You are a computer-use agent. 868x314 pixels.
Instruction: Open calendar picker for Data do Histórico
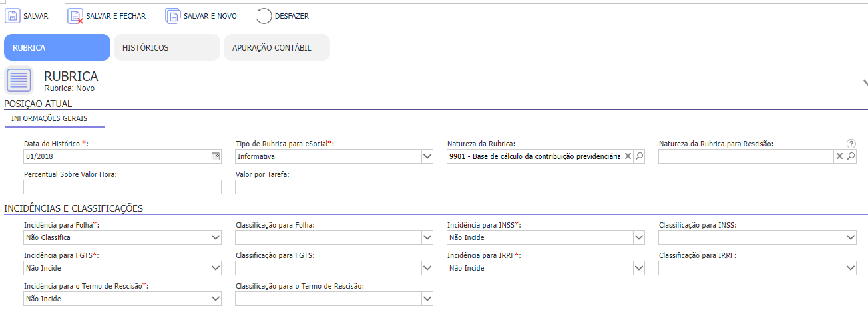click(x=215, y=156)
